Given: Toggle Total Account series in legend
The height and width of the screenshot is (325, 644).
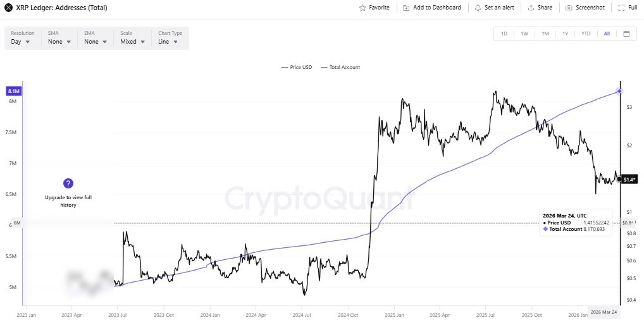Looking at the screenshot, I should (x=340, y=67).
